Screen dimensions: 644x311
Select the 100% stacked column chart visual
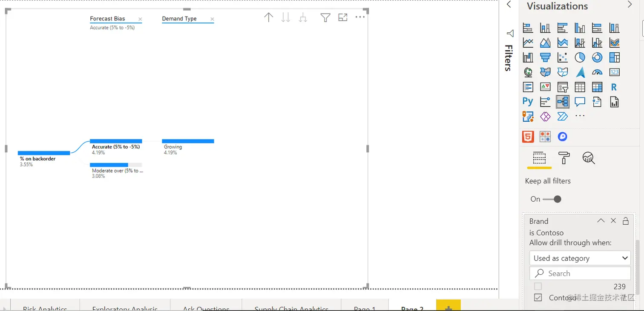click(x=614, y=28)
